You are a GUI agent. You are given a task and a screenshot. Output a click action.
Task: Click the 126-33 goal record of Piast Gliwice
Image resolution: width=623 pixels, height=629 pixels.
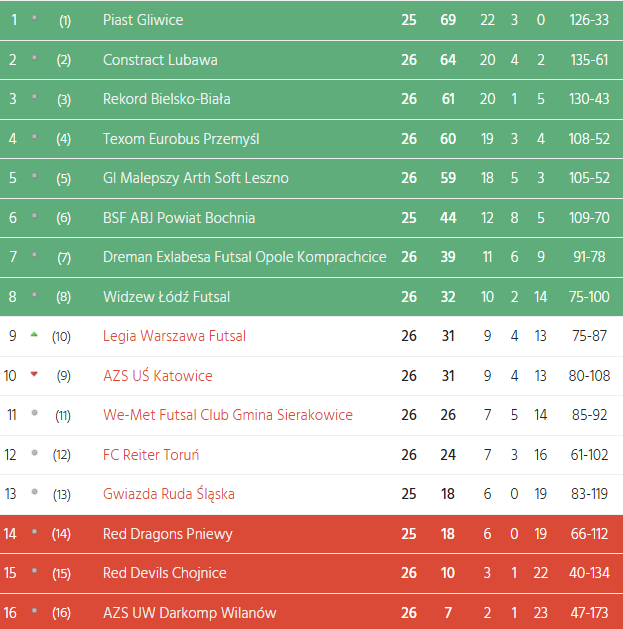click(x=589, y=20)
